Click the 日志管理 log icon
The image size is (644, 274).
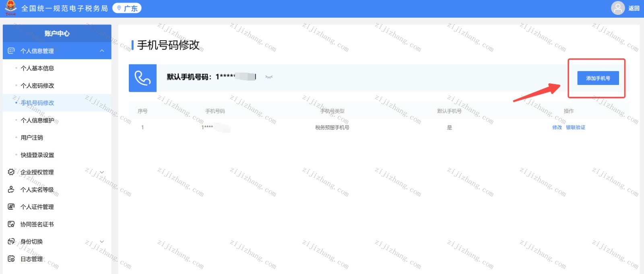pos(11,259)
